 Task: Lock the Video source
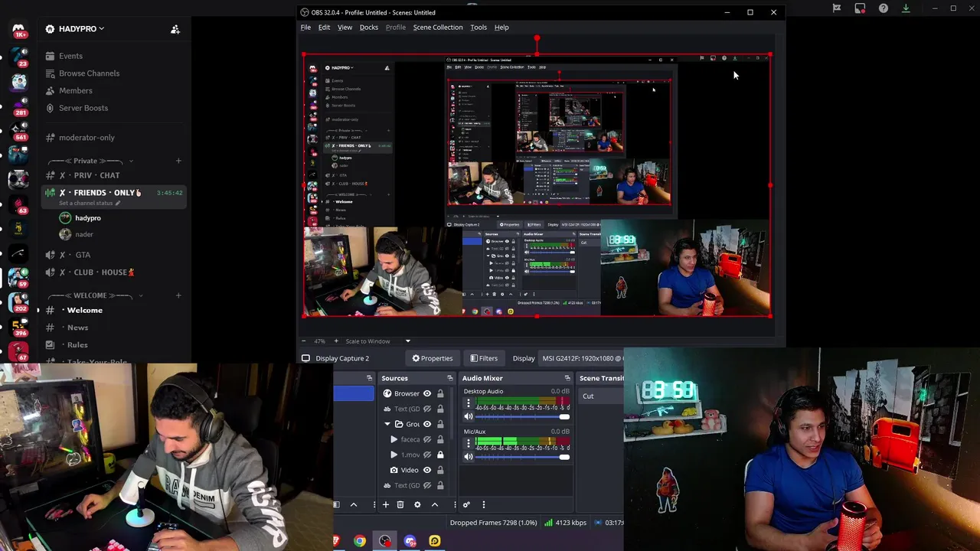[440, 470]
